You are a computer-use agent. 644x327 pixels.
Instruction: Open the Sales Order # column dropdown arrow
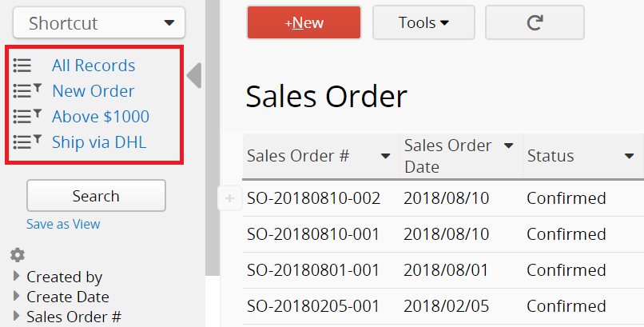(385, 156)
